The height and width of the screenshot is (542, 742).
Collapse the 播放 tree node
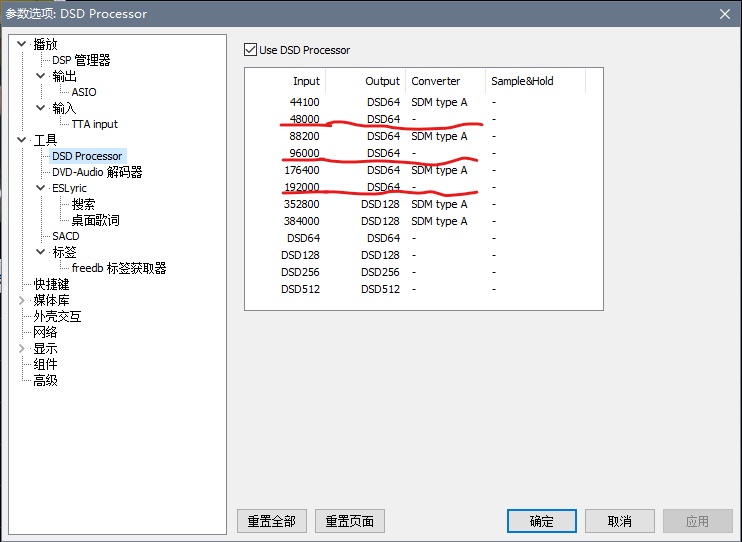point(21,44)
